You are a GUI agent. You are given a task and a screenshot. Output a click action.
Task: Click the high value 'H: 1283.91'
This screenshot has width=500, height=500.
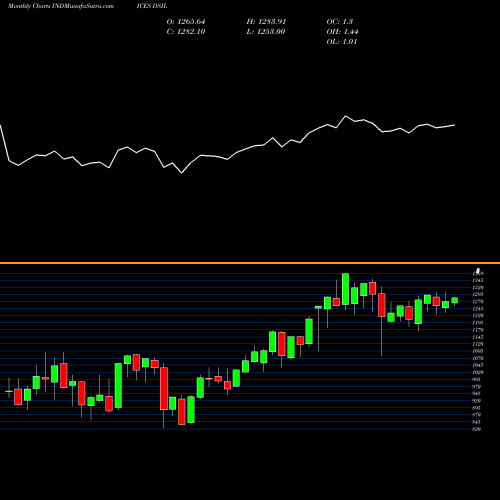[266, 22]
